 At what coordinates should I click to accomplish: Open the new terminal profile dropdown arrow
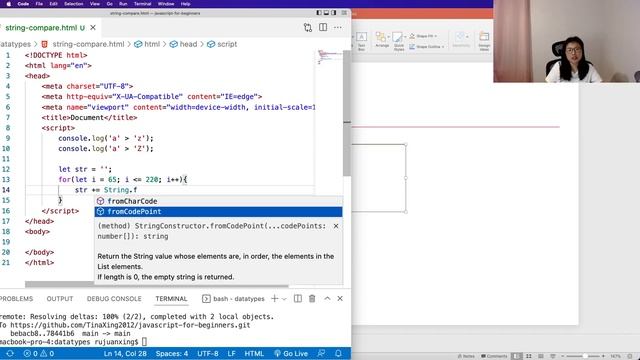[x=284, y=299]
